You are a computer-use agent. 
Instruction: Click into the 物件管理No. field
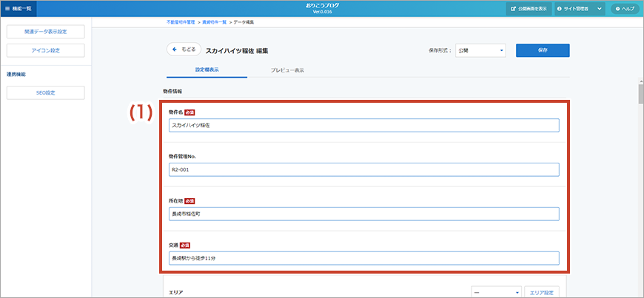[x=363, y=169]
